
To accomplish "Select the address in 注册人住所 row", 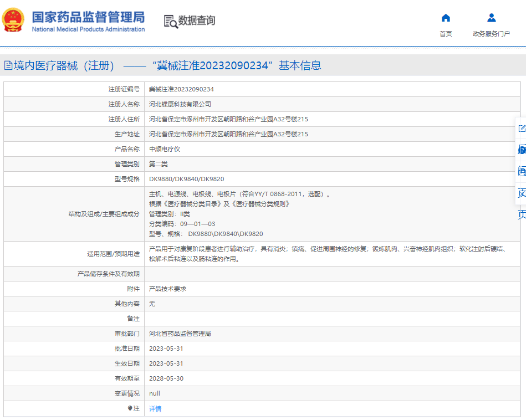I will [228, 119].
